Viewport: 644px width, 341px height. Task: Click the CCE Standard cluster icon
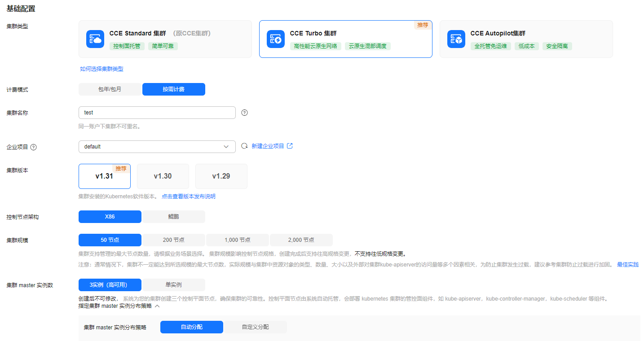click(95, 39)
